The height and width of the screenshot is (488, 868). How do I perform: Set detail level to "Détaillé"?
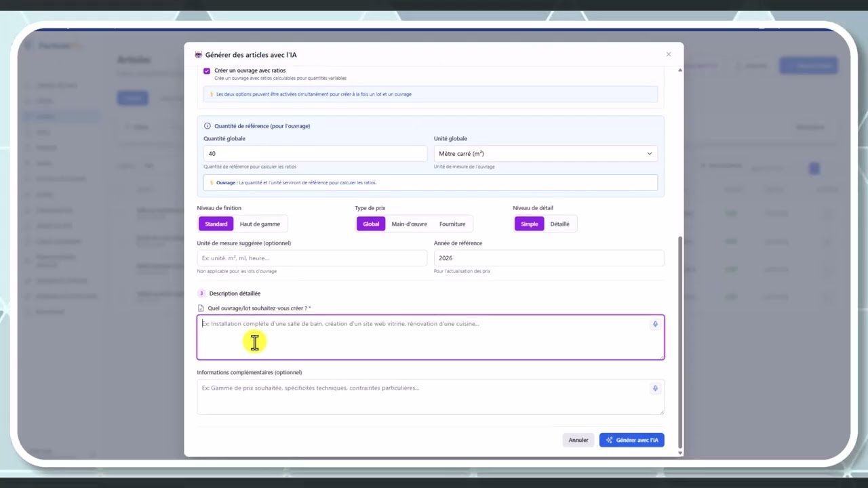[559, 224]
